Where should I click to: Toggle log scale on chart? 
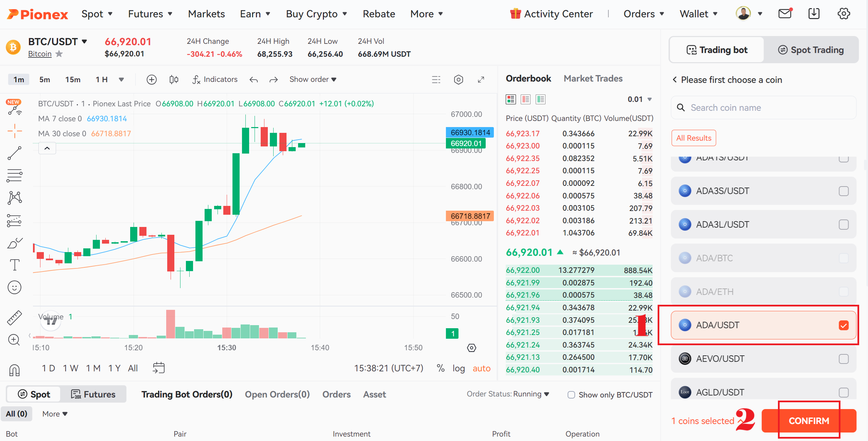point(458,368)
